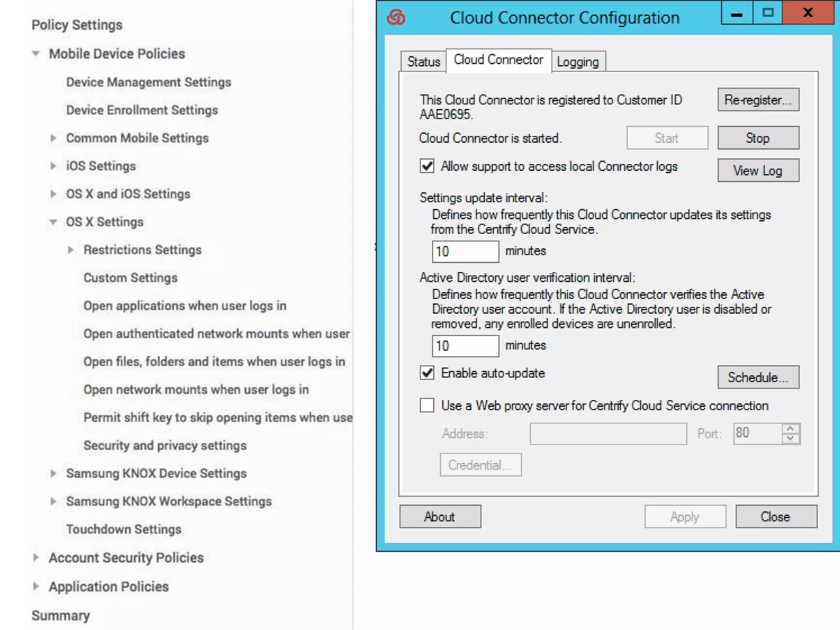
Task: Collapse the OS X Settings node
Action: coord(53,222)
